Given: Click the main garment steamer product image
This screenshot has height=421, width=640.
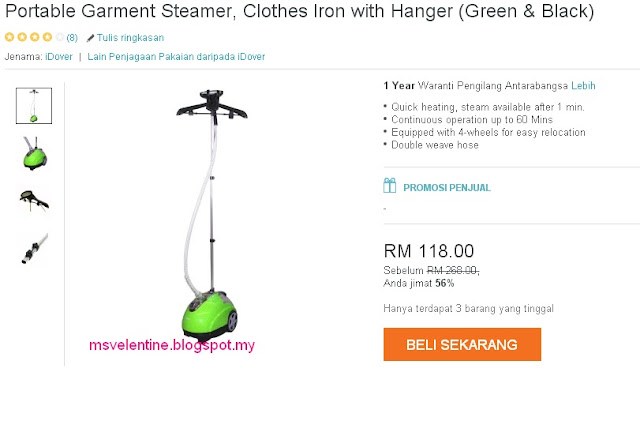Looking at the screenshot, I should [211, 214].
